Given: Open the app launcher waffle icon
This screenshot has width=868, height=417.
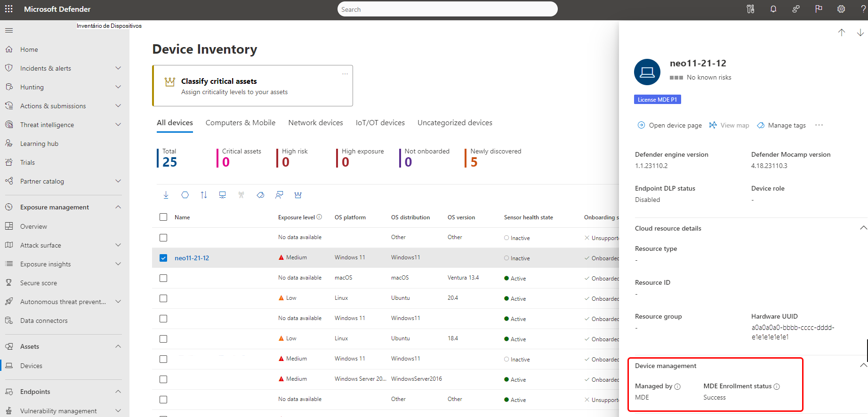Looking at the screenshot, I should point(8,9).
